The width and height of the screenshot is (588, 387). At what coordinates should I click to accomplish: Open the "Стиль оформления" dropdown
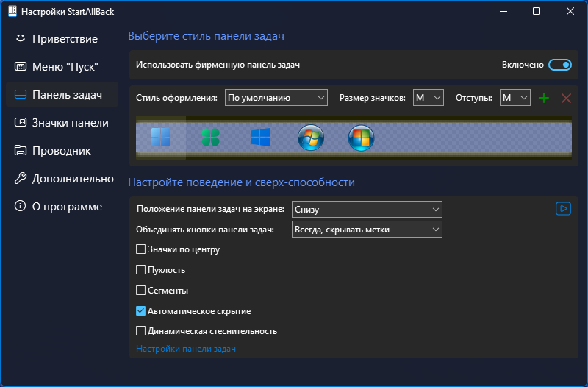[x=276, y=98]
